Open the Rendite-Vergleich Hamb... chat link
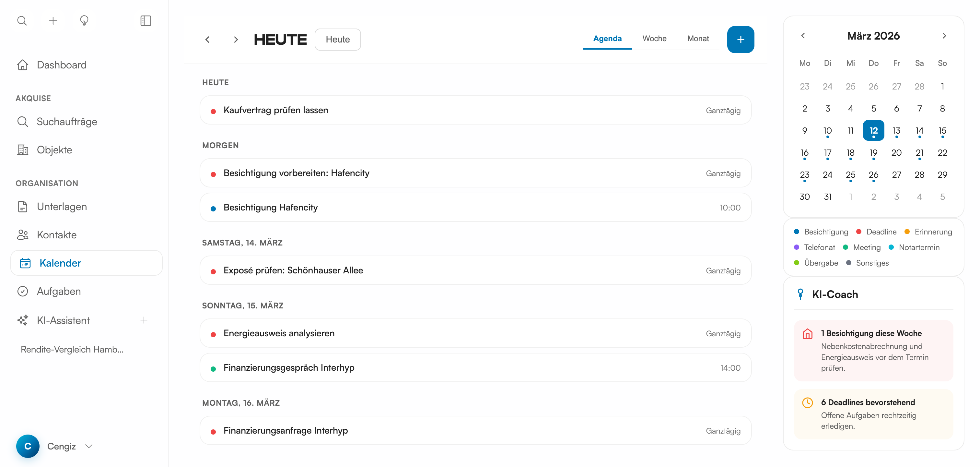Image resolution: width=980 pixels, height=467 pixels. (72, 349)
